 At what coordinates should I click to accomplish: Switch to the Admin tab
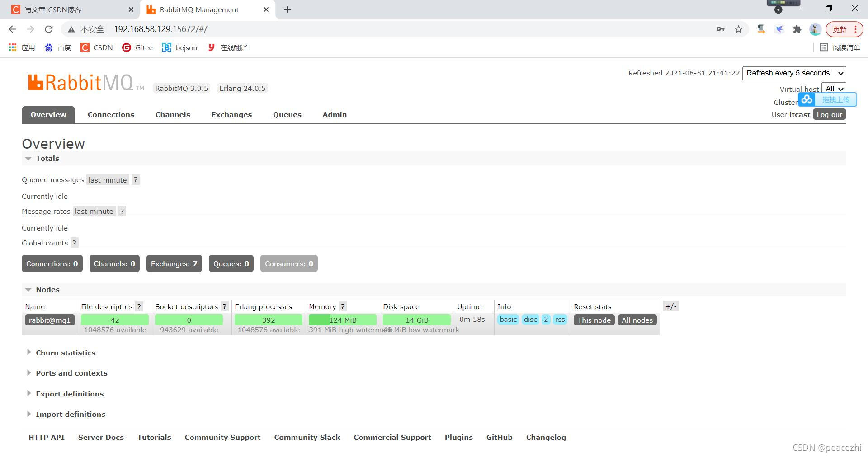click(x=335, y=115)
